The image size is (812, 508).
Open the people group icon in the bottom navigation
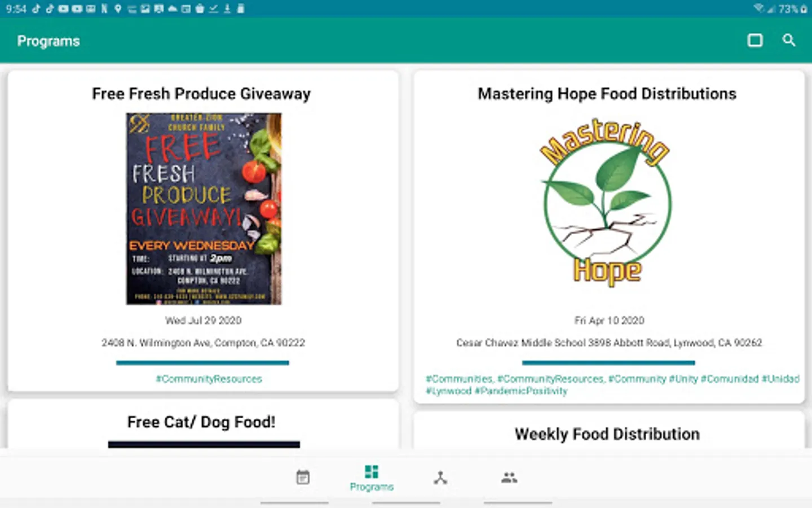509,478
